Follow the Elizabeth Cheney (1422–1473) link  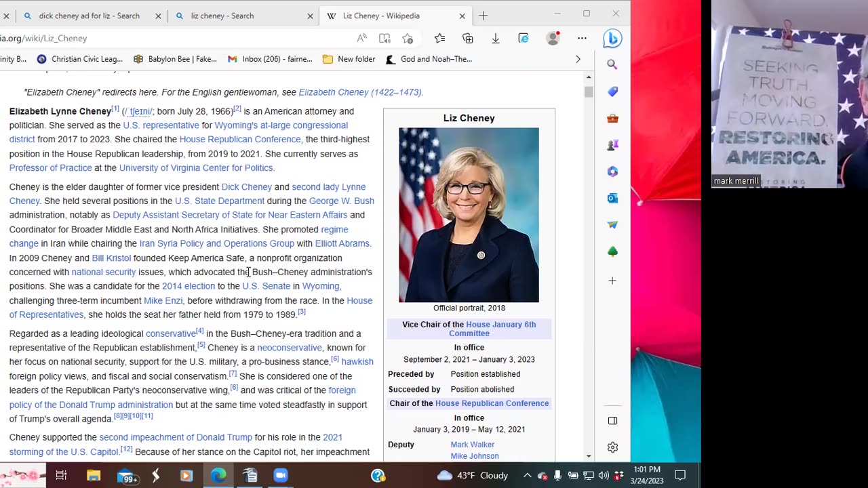(361, 92)
